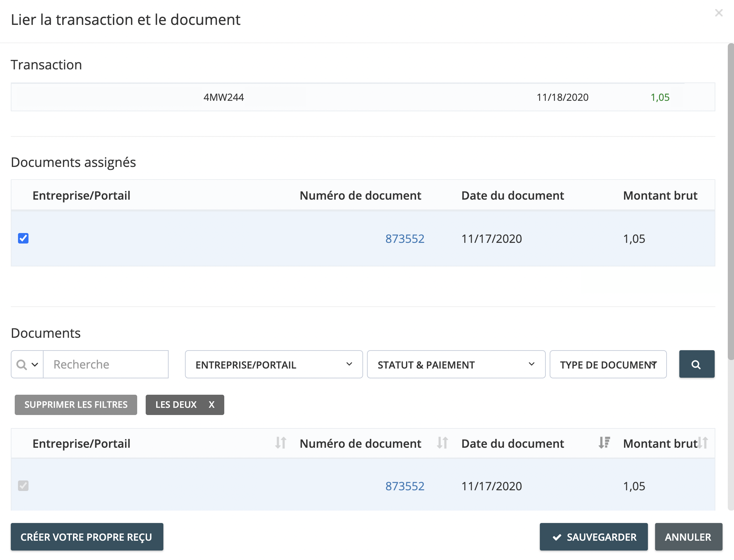Screen dimensions: 734x560
Task: Open the TYPE DE DOCUMENT dropdown
Action: tap(608, 364)
